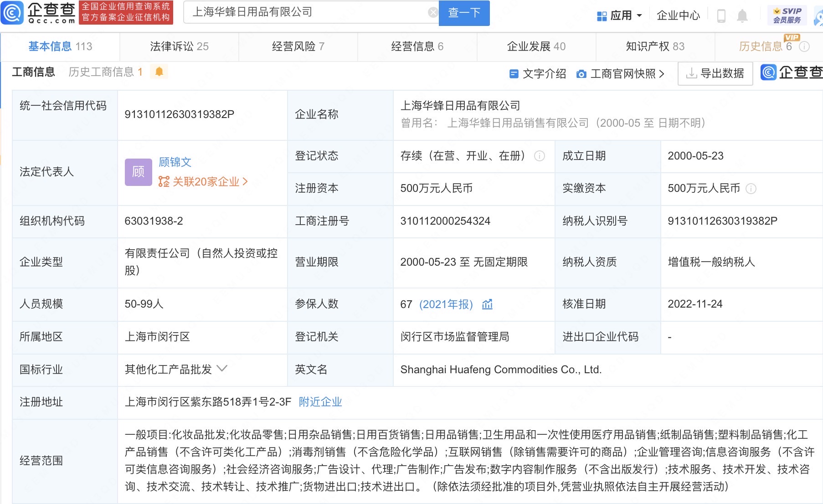Click the 导出数据 button
Screen dimensions: 823x504
pos(715,73)
